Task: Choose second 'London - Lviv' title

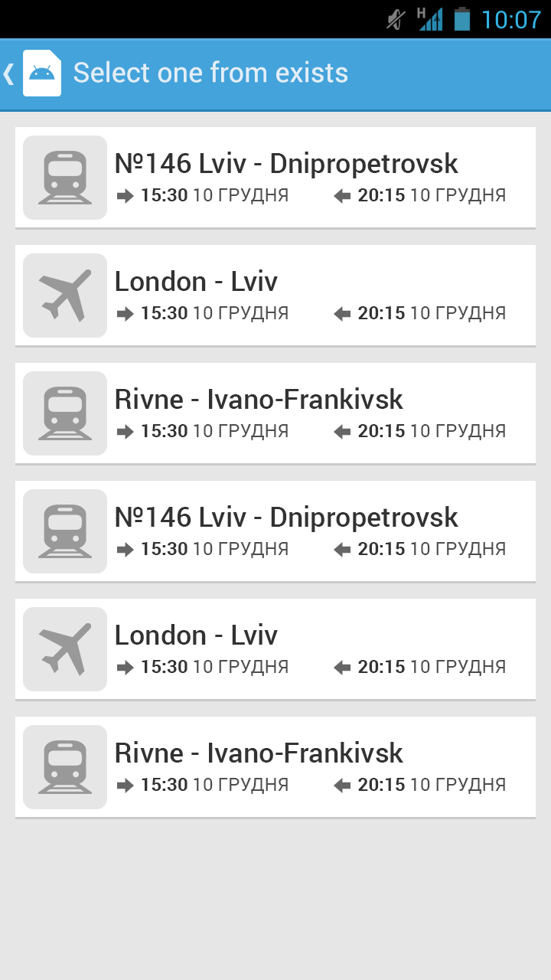Action: pos(196,635)
